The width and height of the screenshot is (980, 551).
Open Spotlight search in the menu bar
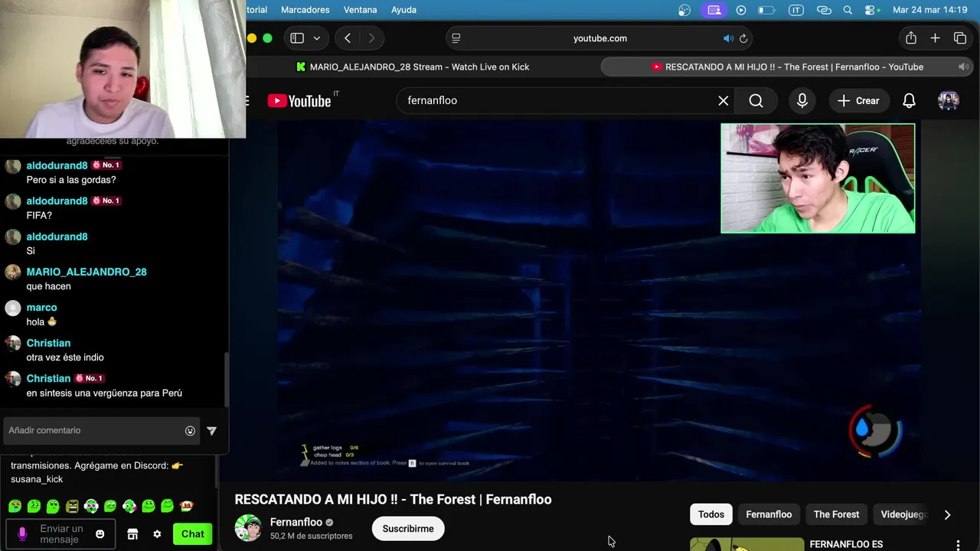(848, 10)
